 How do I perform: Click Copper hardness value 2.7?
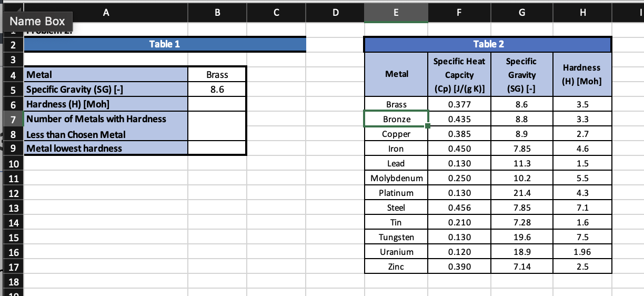[x=582, y=134]
